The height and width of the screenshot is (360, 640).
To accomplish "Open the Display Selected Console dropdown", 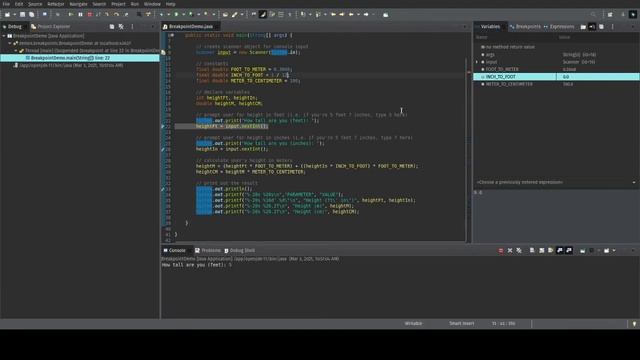I will pos(599,250).
